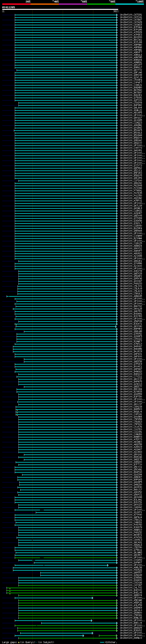Select hit name UniRef100_C9SUZ2
This screenshot has height=644, width=146.
131,339
